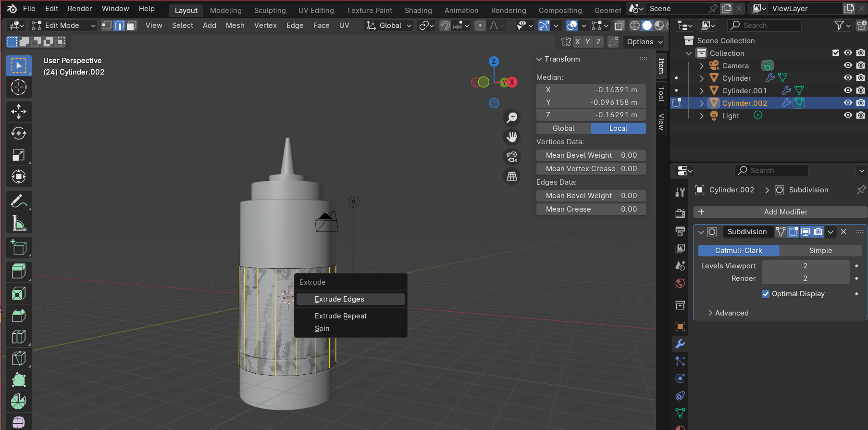Click the Add Modifier button
Image resolution: width=868 pixels, height=430 pixels.
click(780, 212)
